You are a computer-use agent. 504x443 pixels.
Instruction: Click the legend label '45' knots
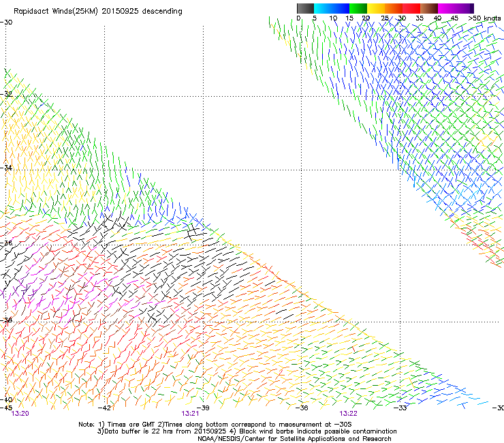[x=454, y=18]
